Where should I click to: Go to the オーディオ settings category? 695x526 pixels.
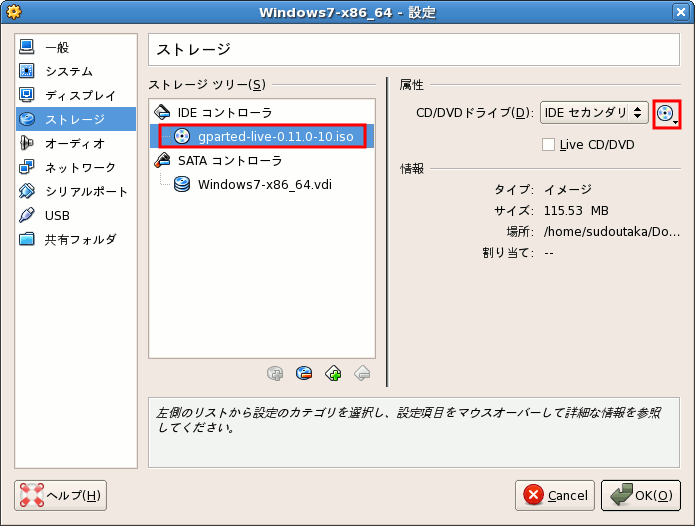[x=74, y=143]
